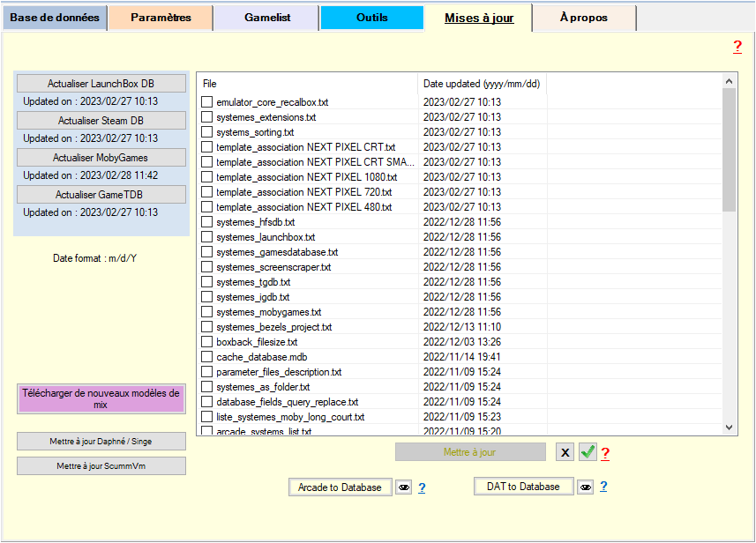
Task: Switch to the Paramètres tab
Action: [x=161, y=18]
